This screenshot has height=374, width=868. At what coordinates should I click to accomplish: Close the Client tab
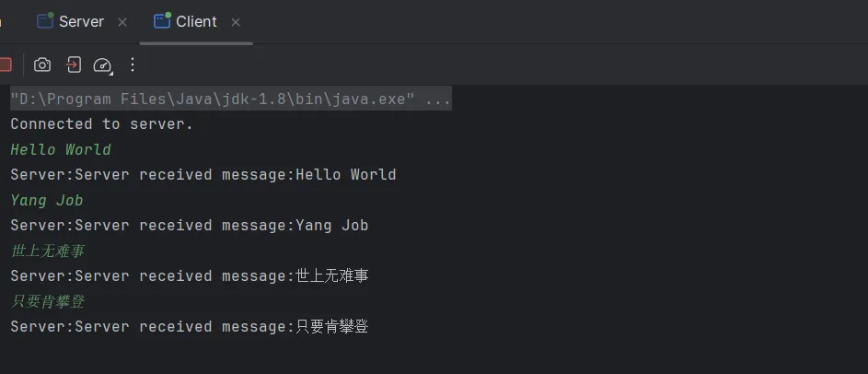tap(236, 22)
